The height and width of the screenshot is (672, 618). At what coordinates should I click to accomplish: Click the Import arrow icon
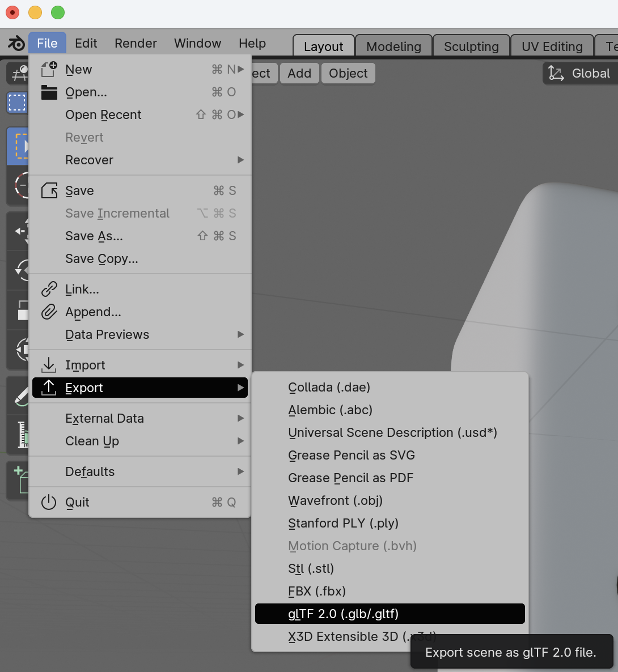pyautogui.click(x=49, y=365)
